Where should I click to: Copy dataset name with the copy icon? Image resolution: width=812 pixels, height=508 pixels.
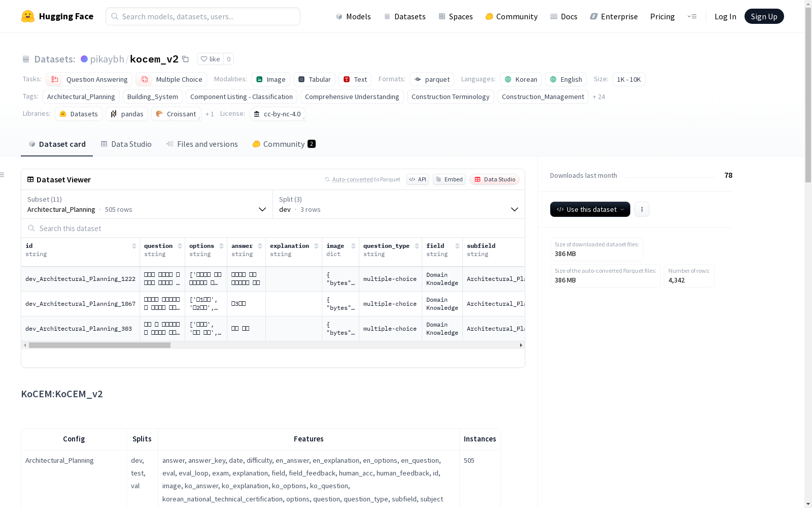(186, 59)
